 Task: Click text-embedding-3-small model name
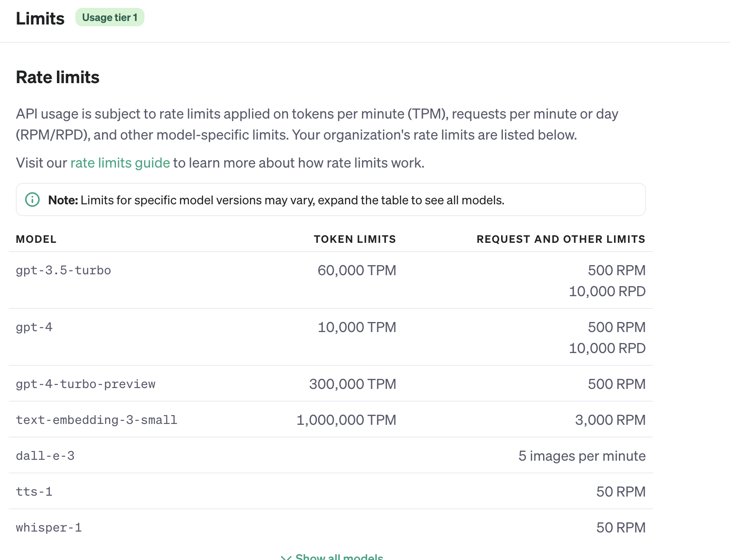(x=96, y=420)
